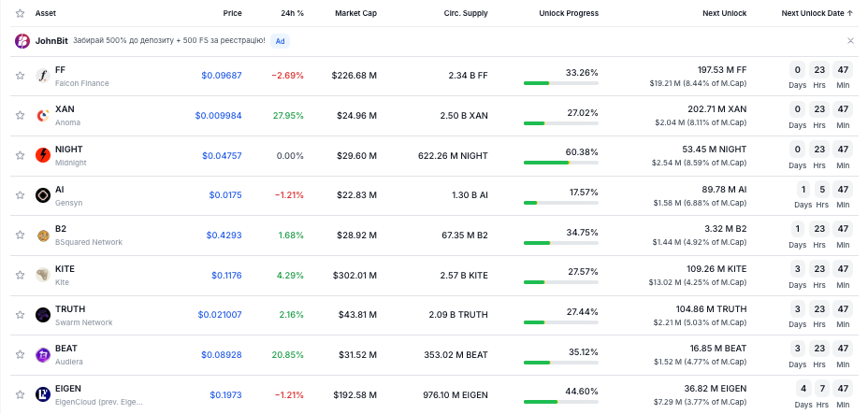Image resolution: width=868 pixels, height=414 pixels.
Task: Click the Anoma XAN coin logo
Action: 43,116
